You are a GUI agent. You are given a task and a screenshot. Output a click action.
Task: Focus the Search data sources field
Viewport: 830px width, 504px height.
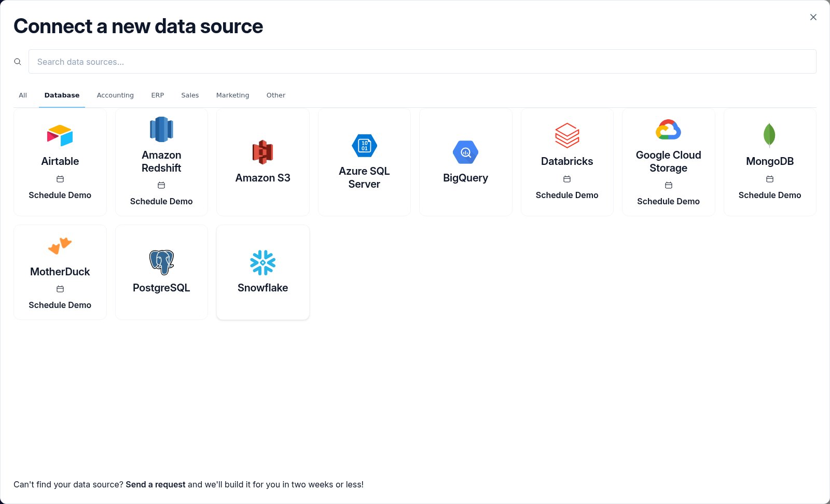[422, 62]
